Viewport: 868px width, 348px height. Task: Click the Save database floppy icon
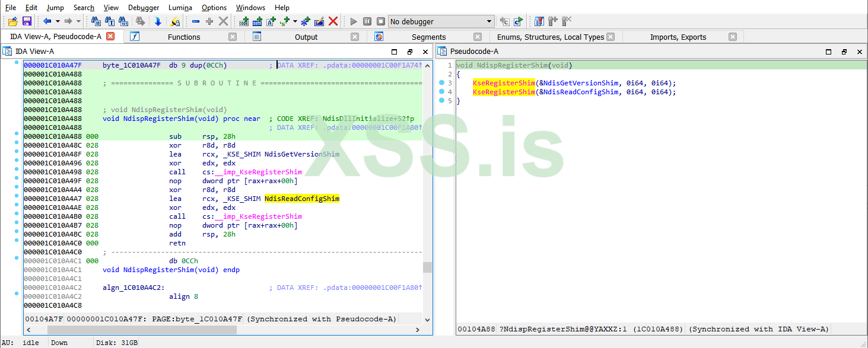(x=27, y=21)
